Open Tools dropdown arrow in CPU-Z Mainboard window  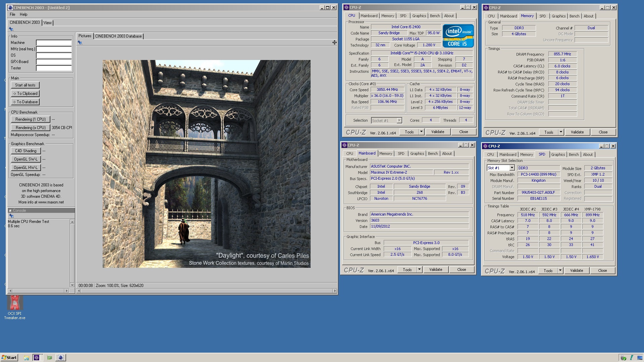coord(419,269)
